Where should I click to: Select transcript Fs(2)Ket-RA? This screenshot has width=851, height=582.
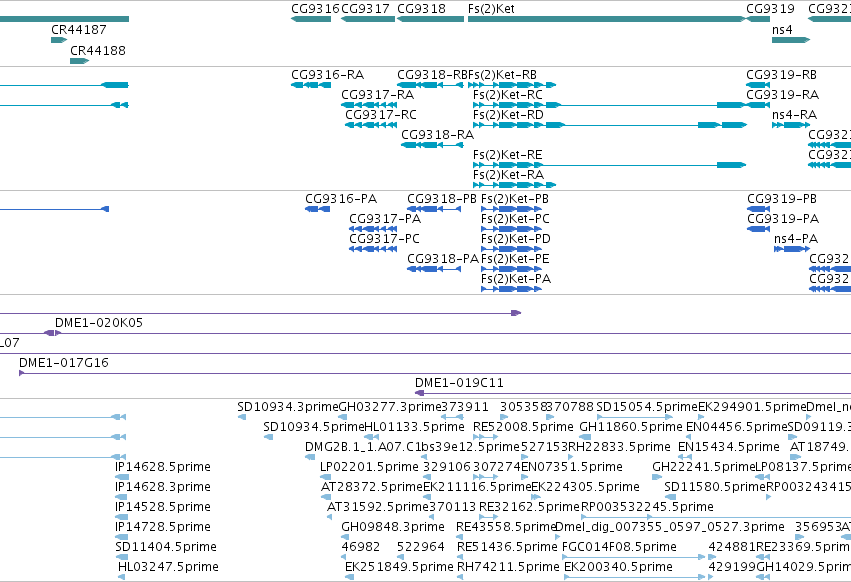(515, 185)
